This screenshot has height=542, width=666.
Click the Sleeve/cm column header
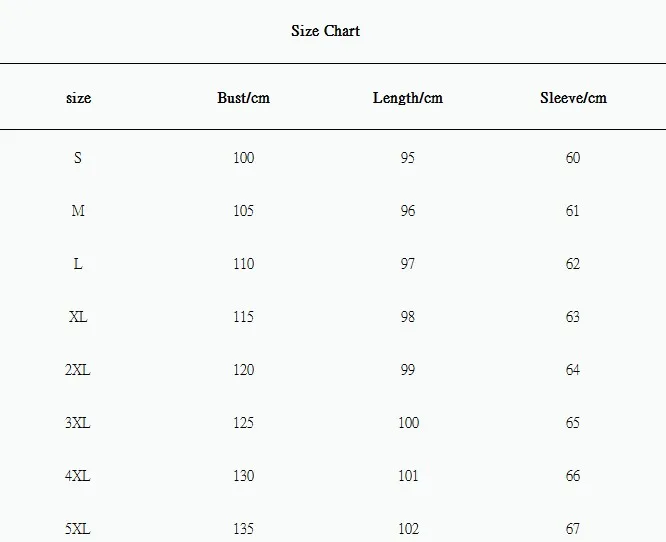click(x=573, y=98)
